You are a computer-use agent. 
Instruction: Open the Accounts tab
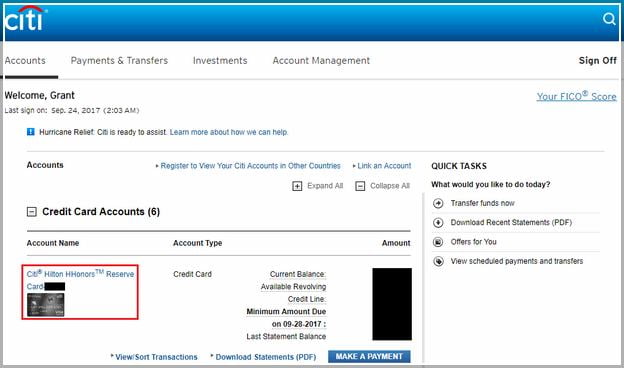[25, 60]
